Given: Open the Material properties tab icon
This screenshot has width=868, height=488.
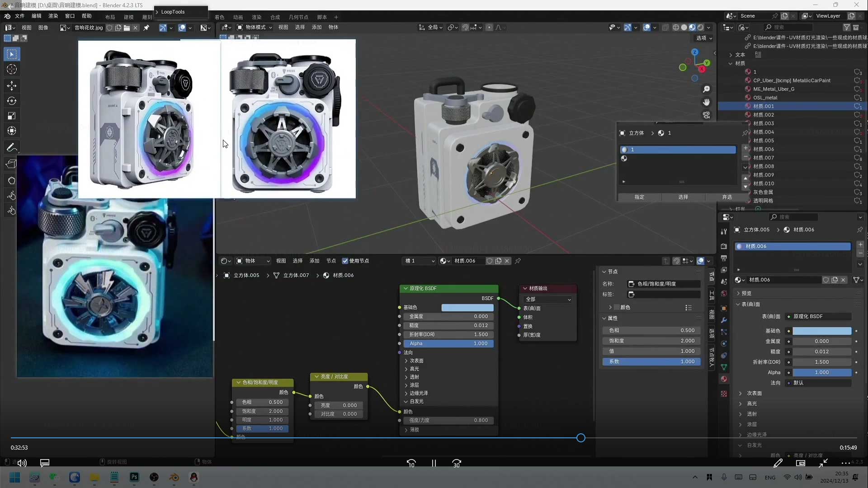Looking at the screenshot, I should point(724,379).
